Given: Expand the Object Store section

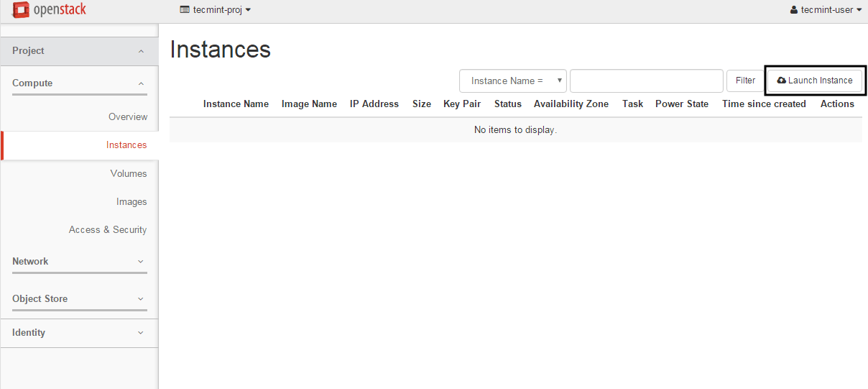Looking at the screenshot, I should point(79,299).
